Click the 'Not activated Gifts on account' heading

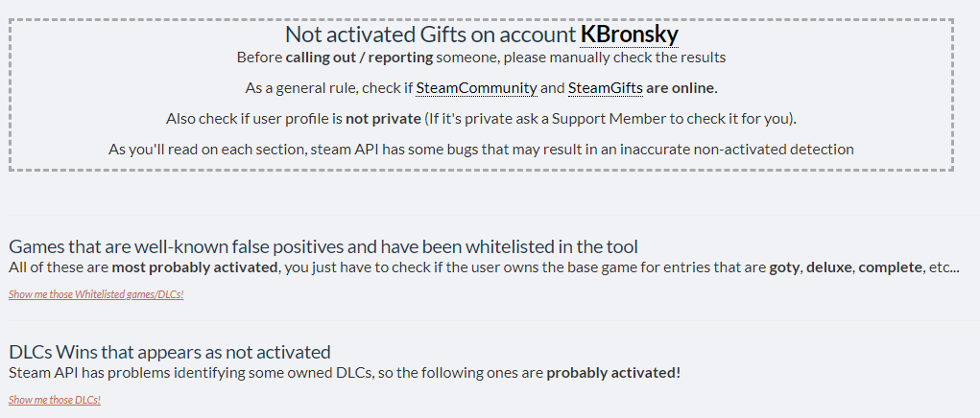(x=431, y=35)
